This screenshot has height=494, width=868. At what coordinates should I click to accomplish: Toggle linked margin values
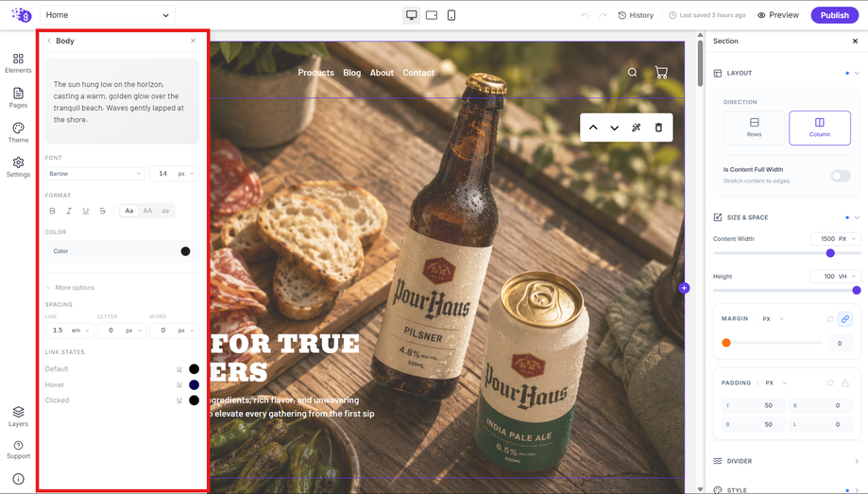pos(844,319)
